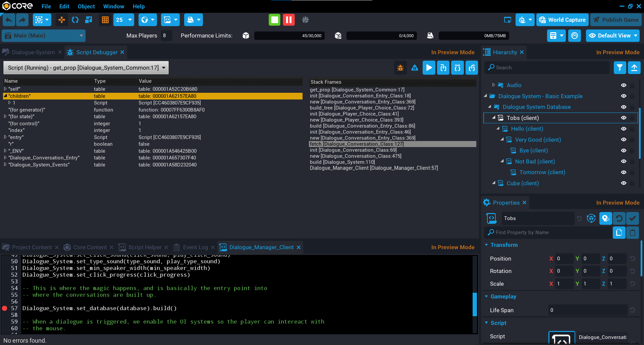Click the World Capture button
This screenshot has width=644, height=345.
click(x=562, y=20)
